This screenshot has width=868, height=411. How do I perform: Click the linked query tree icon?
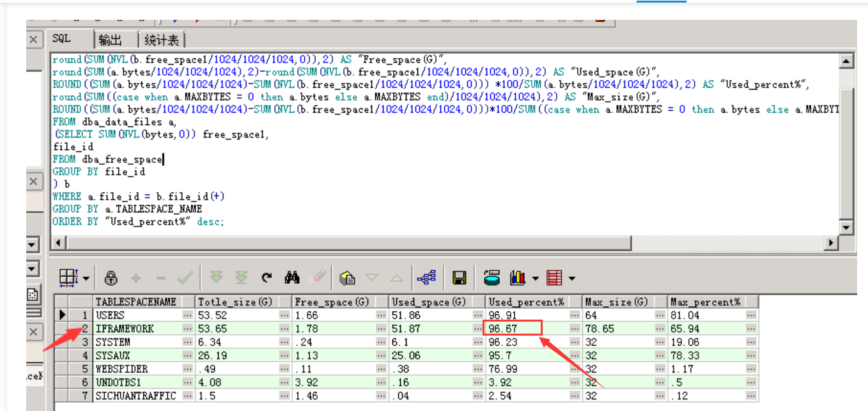click(426, 277)
